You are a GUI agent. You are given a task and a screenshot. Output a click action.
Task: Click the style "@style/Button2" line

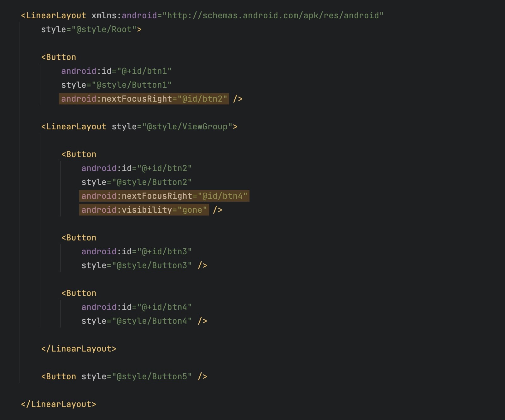pos(137,182)
